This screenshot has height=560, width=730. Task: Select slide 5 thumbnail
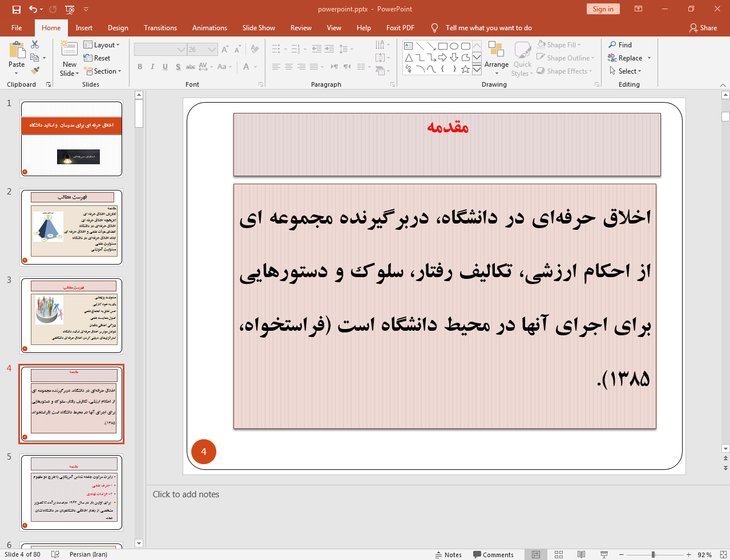(71, 493)
